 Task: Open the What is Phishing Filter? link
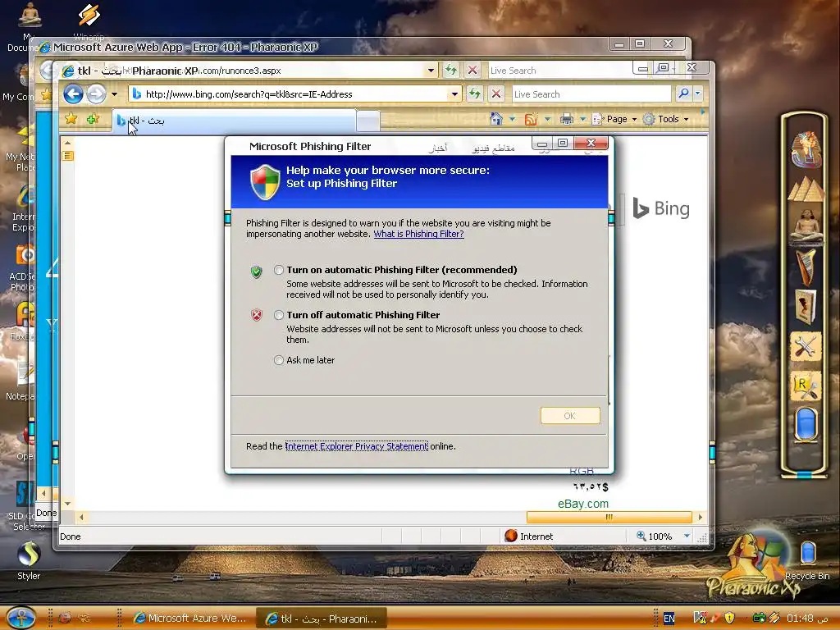418,234
